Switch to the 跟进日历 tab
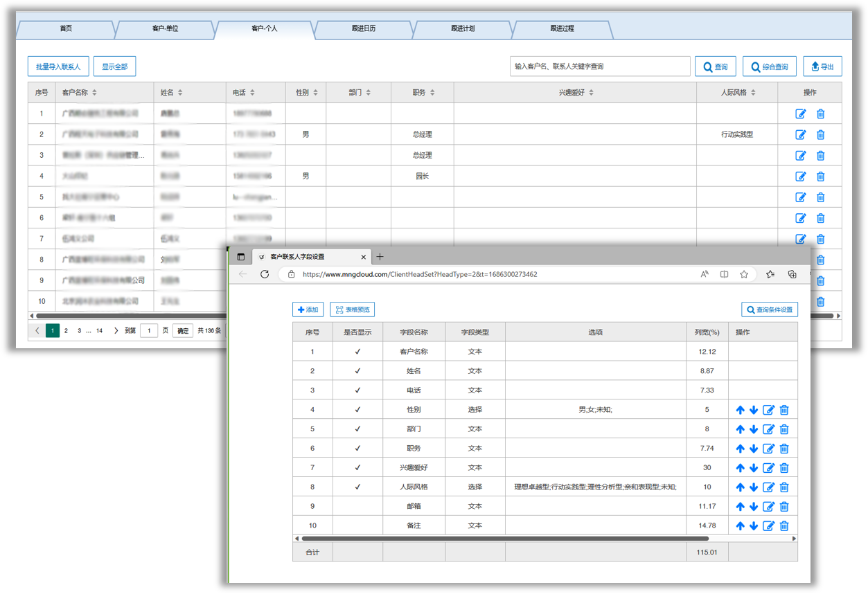 [363, 29]
